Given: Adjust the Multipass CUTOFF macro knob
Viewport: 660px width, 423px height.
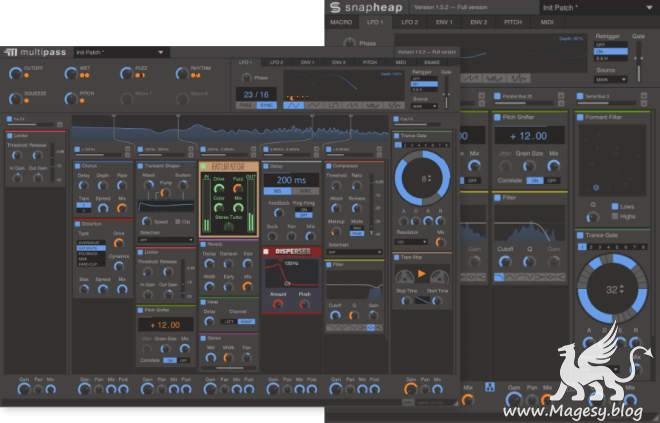Looking at the screenshot, I should 15,73.
